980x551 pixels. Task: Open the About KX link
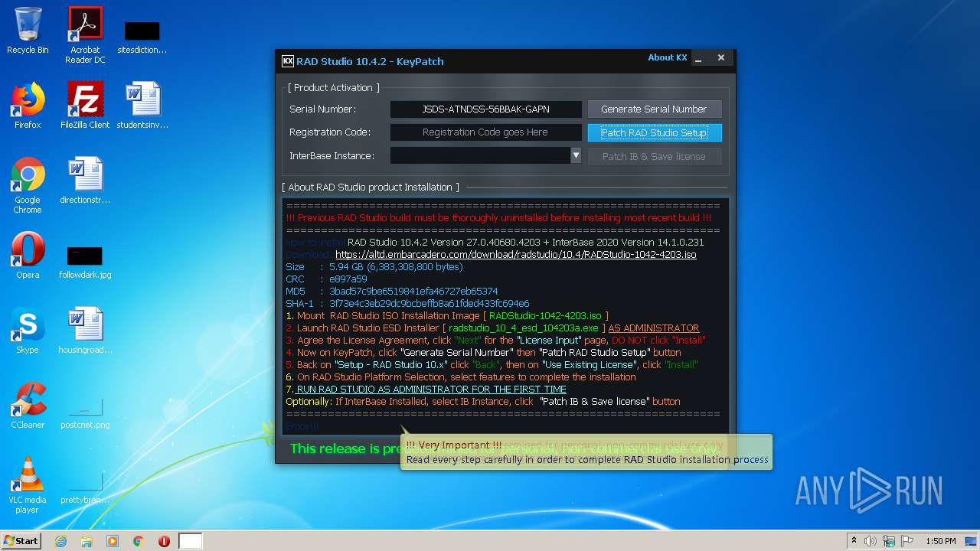click(x=668, y=57)
